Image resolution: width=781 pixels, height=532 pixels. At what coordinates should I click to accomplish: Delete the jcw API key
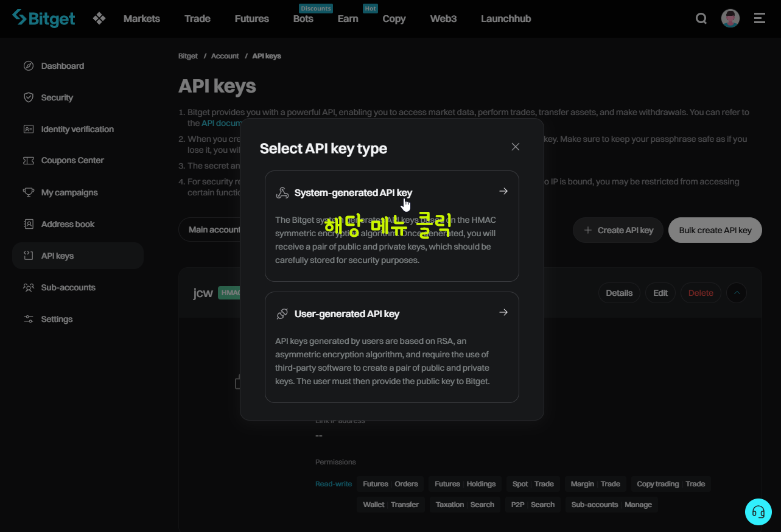[701, 293]
